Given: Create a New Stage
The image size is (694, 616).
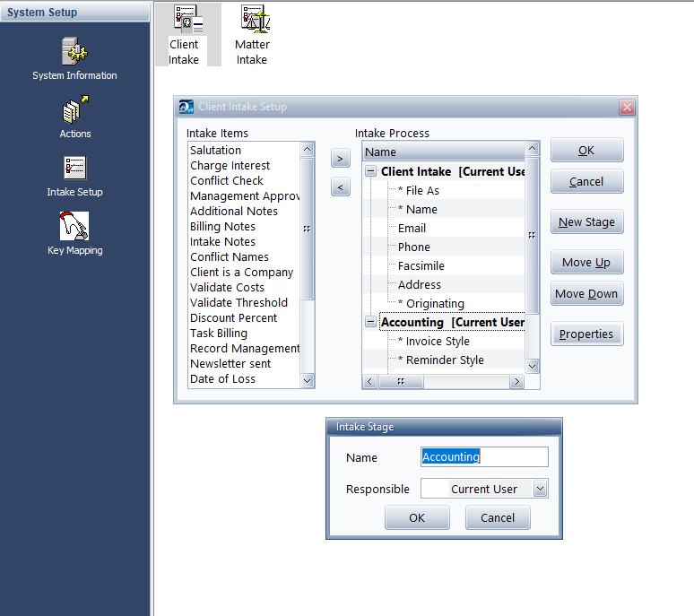Looking at the screenshot, I should [587, 221].
